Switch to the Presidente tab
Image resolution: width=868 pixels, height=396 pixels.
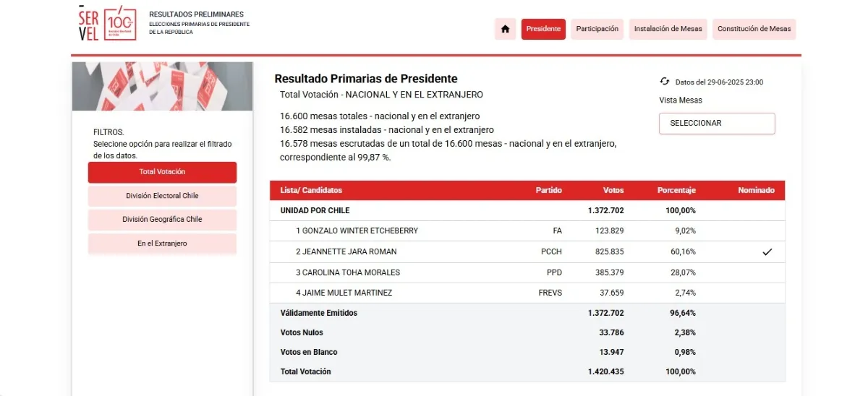tap(543, 29)
